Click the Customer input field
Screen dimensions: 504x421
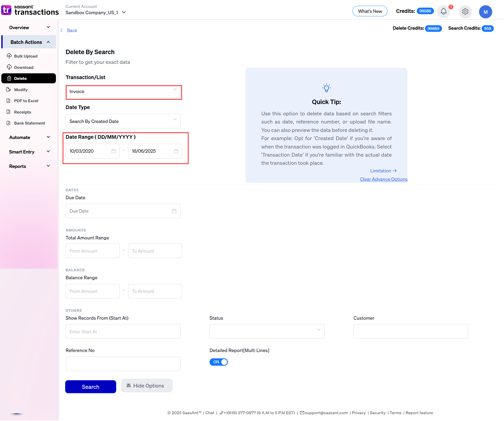click(x=411, y=332)
